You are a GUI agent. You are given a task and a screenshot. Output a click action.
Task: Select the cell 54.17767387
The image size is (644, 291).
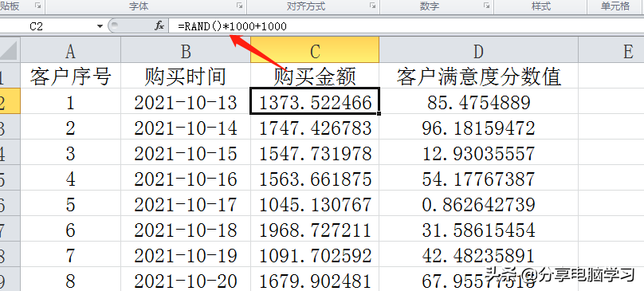[478, 179]
